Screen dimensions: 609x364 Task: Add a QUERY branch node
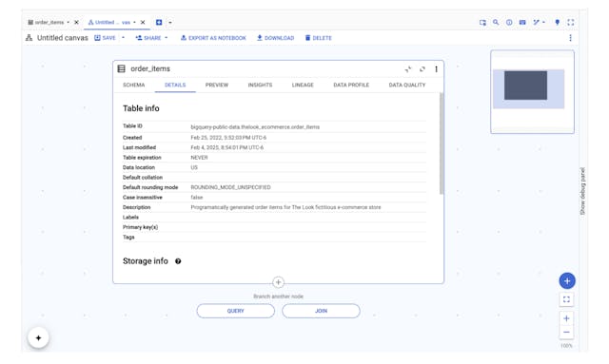point(236,311)
